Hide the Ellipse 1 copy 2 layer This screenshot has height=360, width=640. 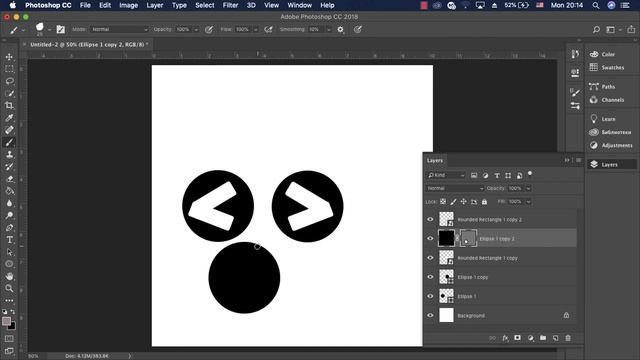[430, 239]
